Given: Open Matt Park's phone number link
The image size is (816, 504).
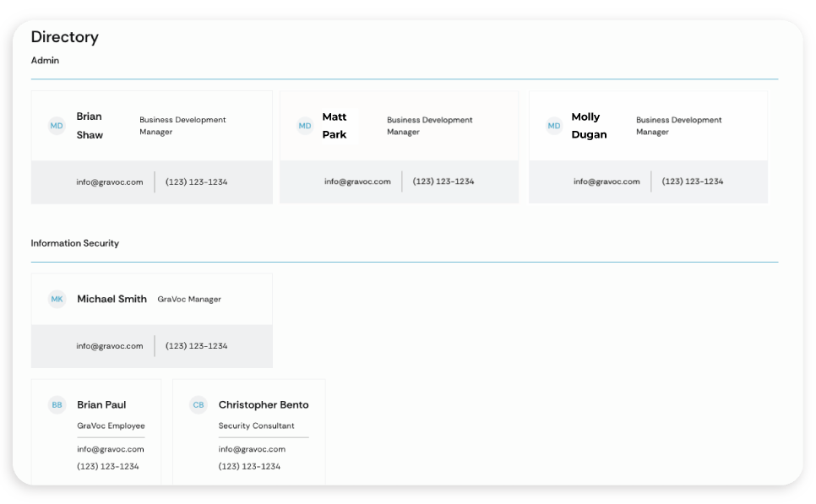Looking at the screenshot, I should (443, 181).
